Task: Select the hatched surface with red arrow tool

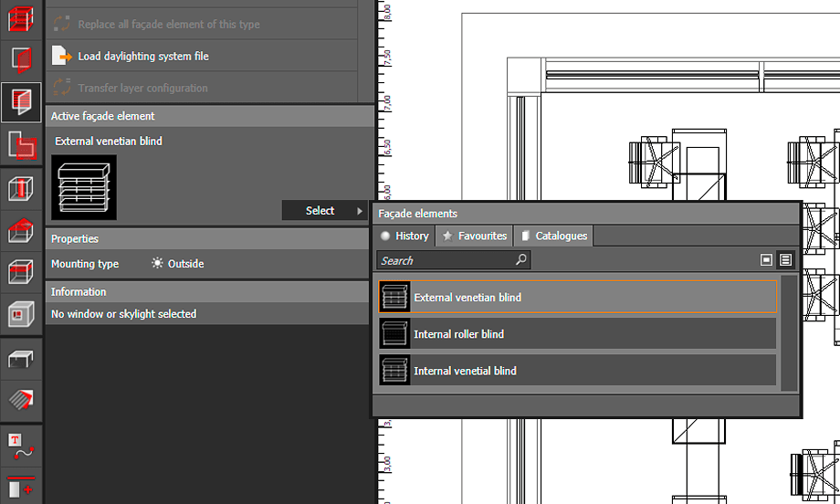Action: (x=21, y=398)
